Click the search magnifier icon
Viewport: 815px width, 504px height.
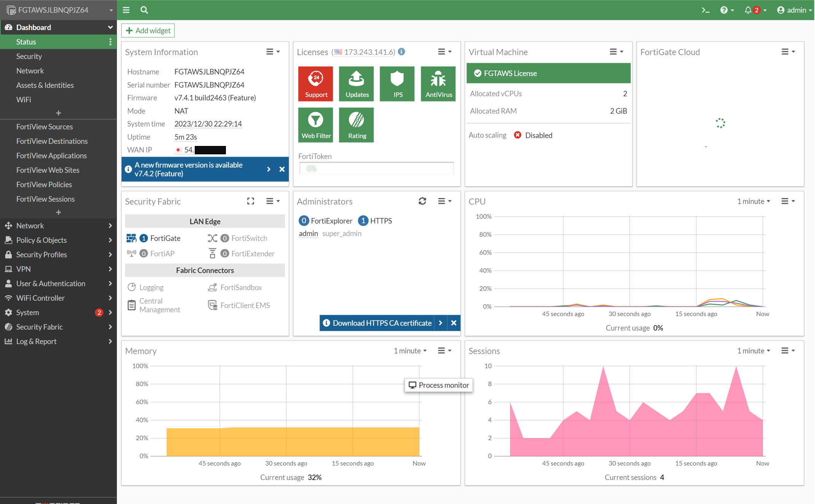[144, 10]
